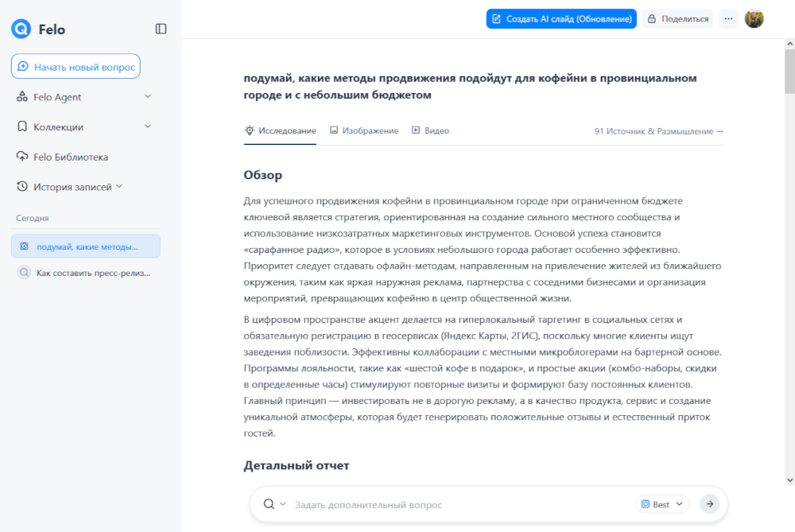Screen dimensions: 795x532
Task: Click the Felo logo icon
Action: [x=21, y=29]
